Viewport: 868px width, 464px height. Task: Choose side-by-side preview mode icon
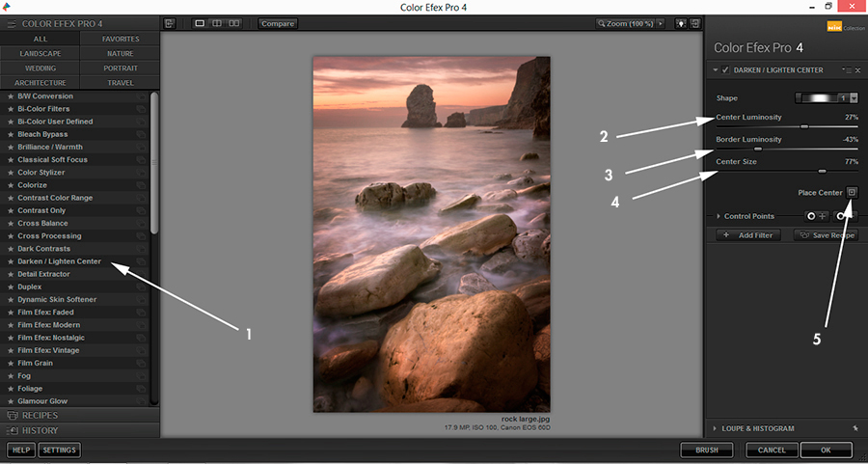coord(234,23)
